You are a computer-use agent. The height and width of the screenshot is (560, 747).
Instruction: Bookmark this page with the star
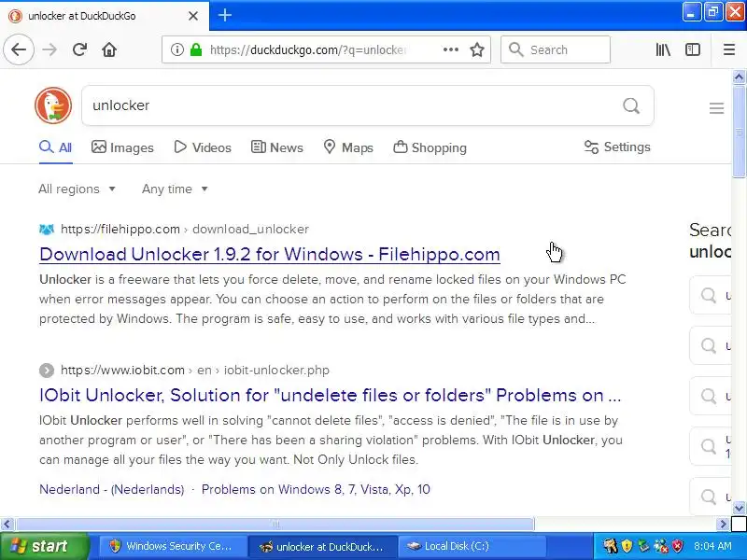[x=477, y=49]
